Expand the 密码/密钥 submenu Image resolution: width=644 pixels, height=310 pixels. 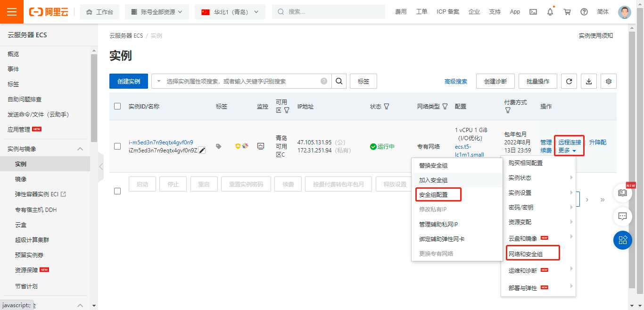(x=538, y=207)
